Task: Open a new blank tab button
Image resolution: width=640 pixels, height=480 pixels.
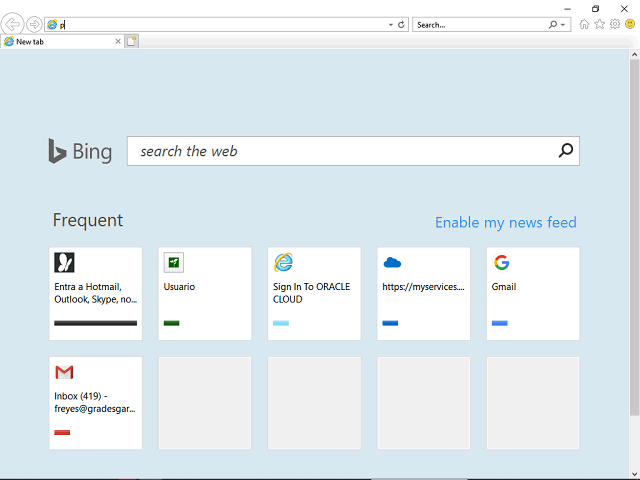Action: point(131,41)
